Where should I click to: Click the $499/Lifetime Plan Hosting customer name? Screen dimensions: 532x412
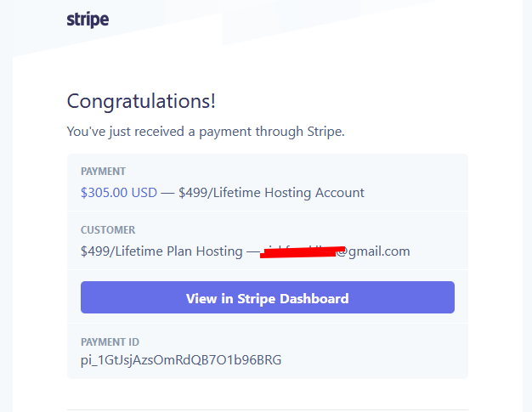161,251
